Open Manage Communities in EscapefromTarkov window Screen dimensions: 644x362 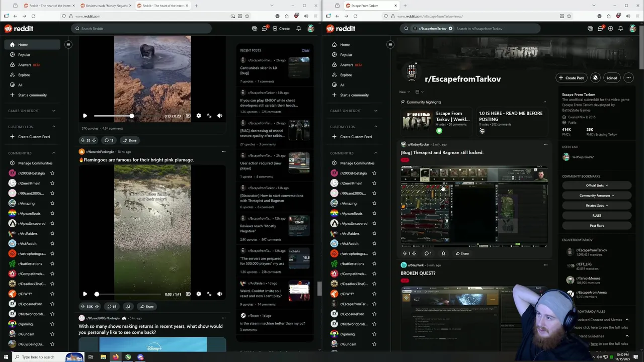point(355,163)
